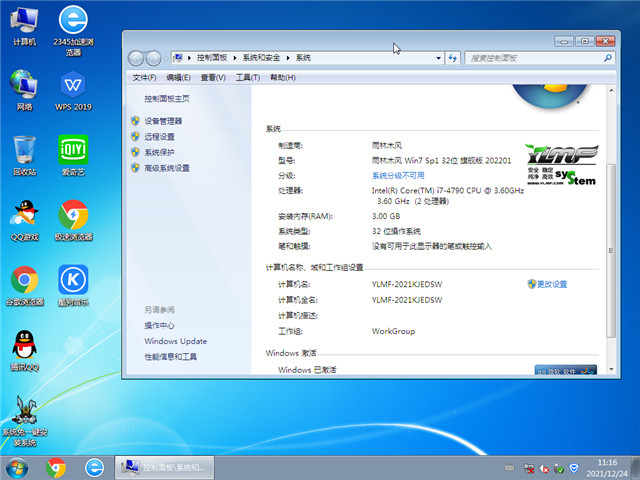Open the 回收站 recycle bin
640x480 pixels.
coord(24,156)
